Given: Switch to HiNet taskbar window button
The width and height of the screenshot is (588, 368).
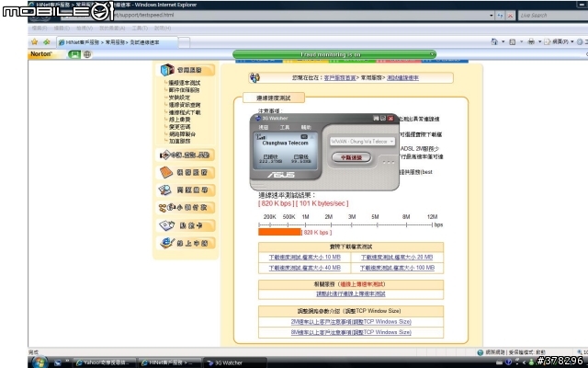Looking at the screenshot, I should pyautogui.click(x=169, y=362).
